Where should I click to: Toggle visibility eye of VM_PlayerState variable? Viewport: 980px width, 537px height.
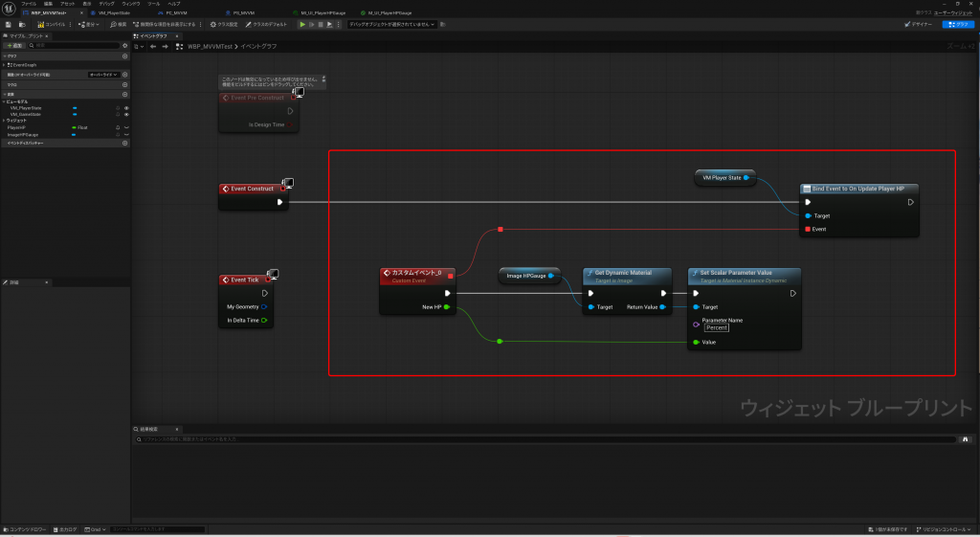pyautogui.click(x=126, y=108)
